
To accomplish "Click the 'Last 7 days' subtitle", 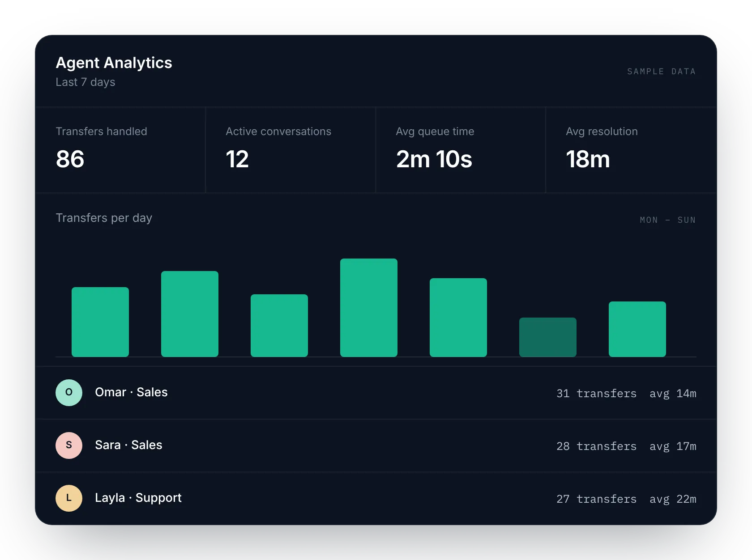I will tap(85, 82).
